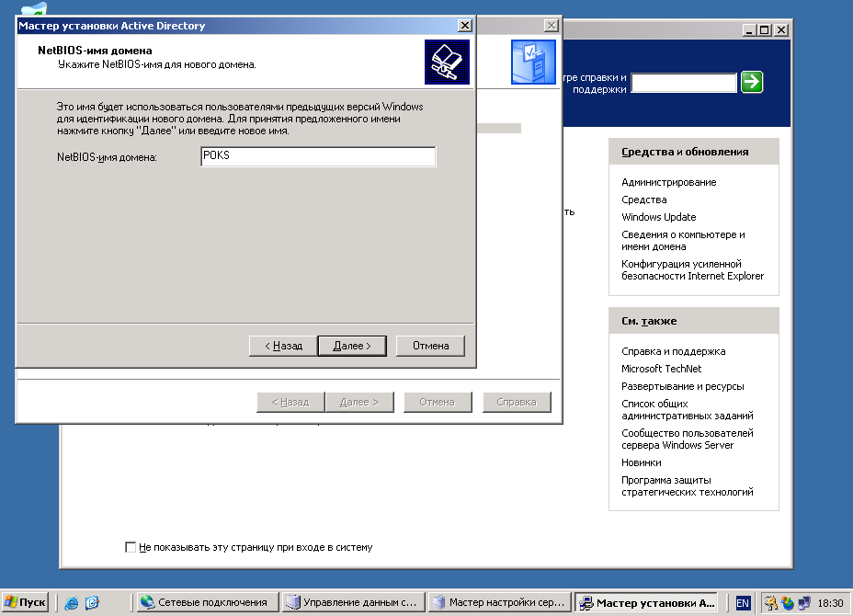Click the first system tray icon
Image resolution: width=853 pixels, height=616 pixels.
(771, 603)
